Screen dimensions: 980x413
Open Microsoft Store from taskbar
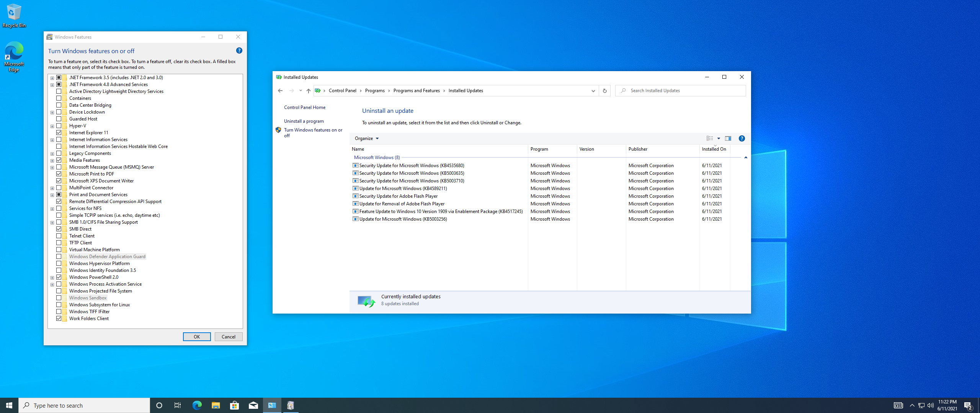pyautogui.click(x=234, y=405)
